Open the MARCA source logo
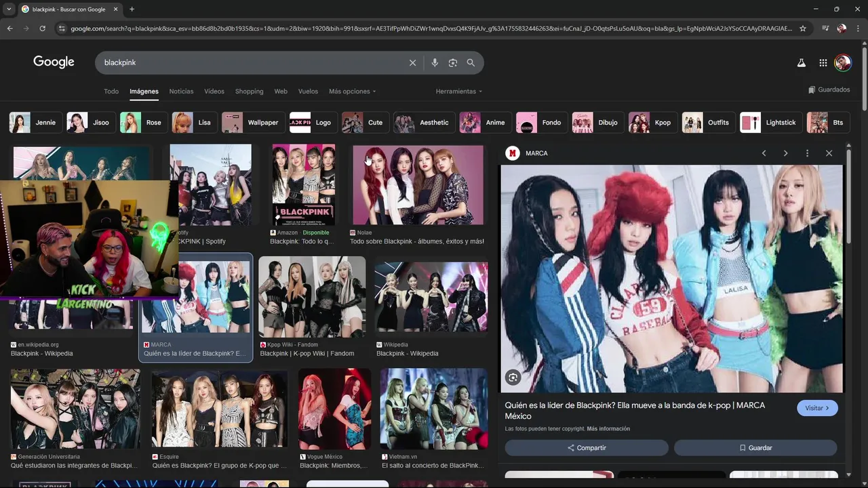Screen dimensions: 868x488 click(x=512, y=153)
